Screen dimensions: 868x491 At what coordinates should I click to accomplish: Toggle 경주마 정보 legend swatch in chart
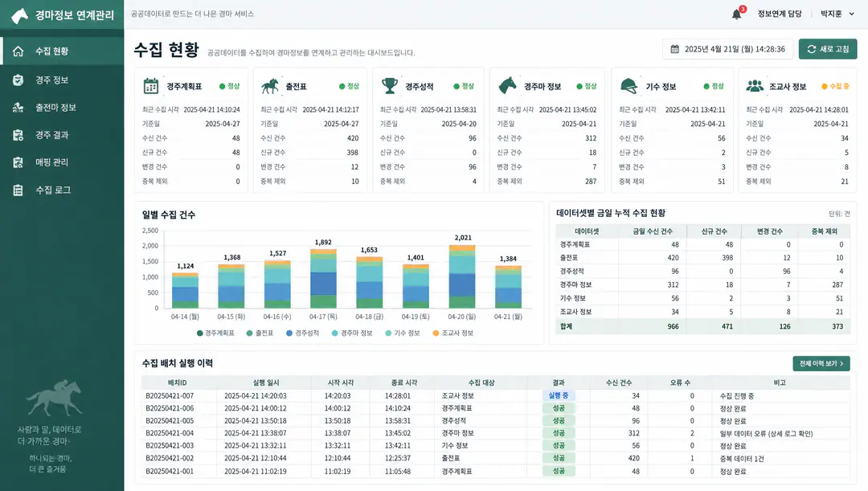point(335,333)
